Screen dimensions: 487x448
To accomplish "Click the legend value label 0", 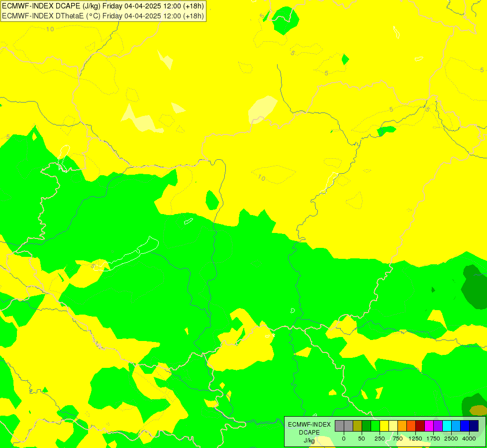I will pyautogui.click(x=344, y=439).
